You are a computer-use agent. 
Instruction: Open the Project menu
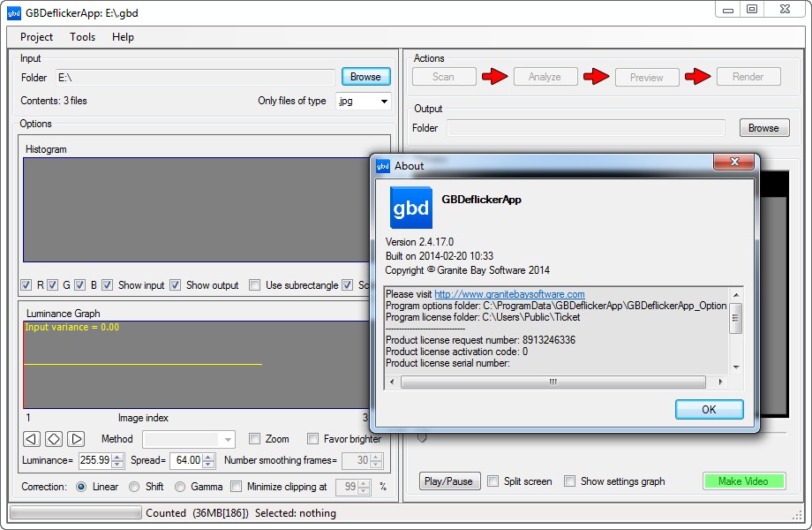click(x=36, y=37)
